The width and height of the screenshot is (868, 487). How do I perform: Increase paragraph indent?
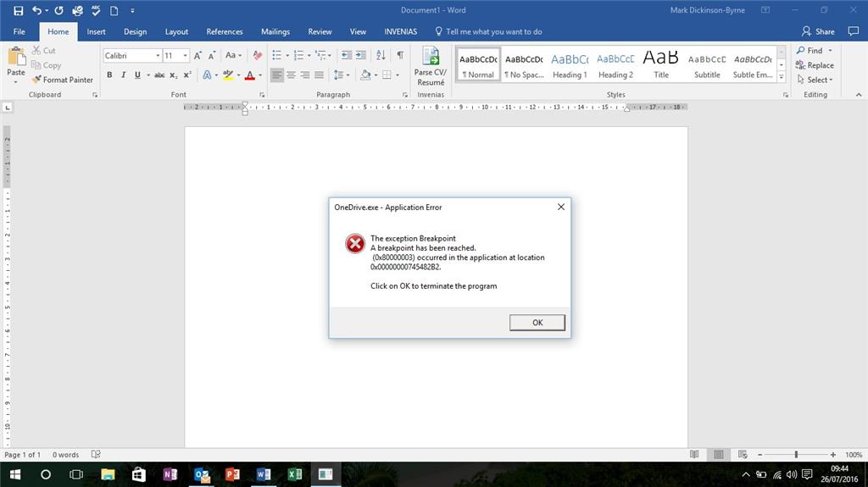361,55
